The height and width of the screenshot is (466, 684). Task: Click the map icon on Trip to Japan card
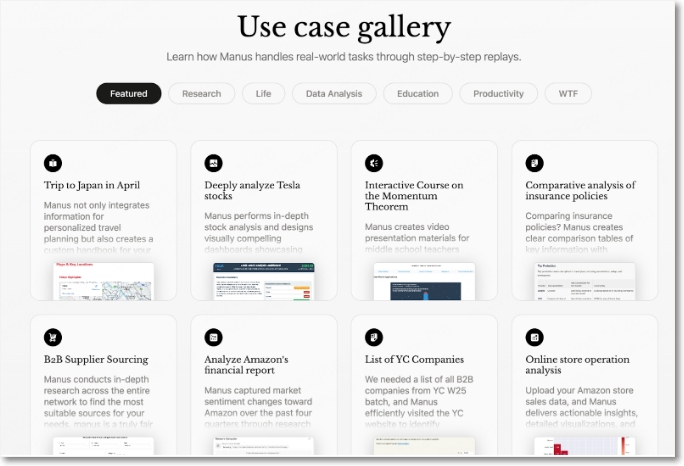(x=53, y=163)
